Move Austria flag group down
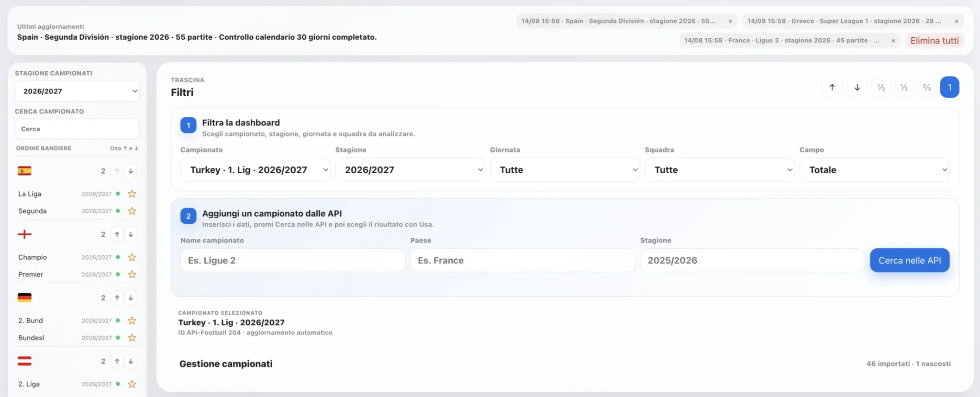The image size is (980, 397). click(131, 361)
